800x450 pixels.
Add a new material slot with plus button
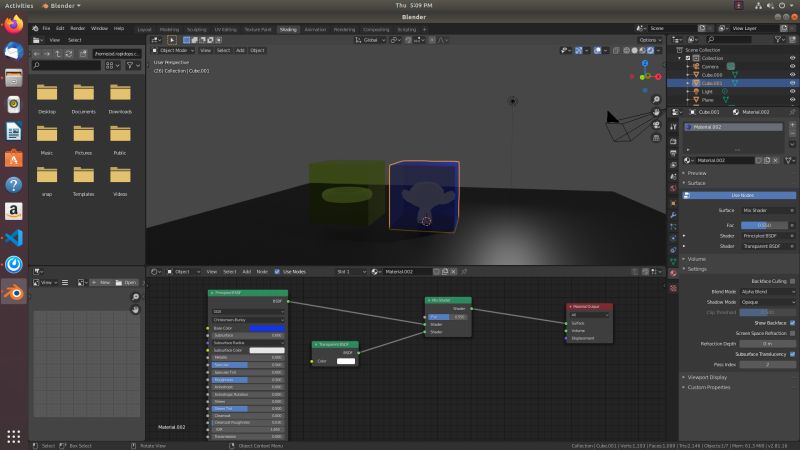(x=792, y=125)
